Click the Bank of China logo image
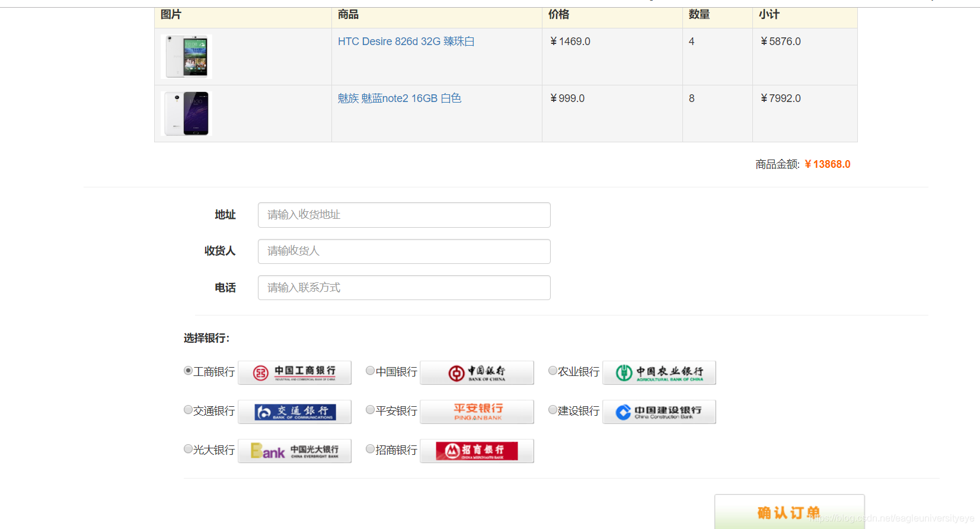Image resolution: width=980 pixels, height=529 pixels. (x=477, y=372)
